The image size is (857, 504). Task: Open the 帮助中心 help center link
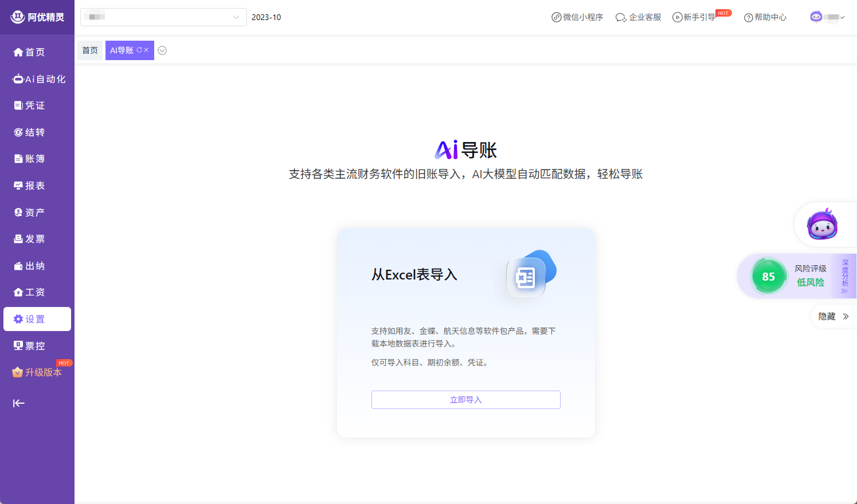[x=765, y=17]
